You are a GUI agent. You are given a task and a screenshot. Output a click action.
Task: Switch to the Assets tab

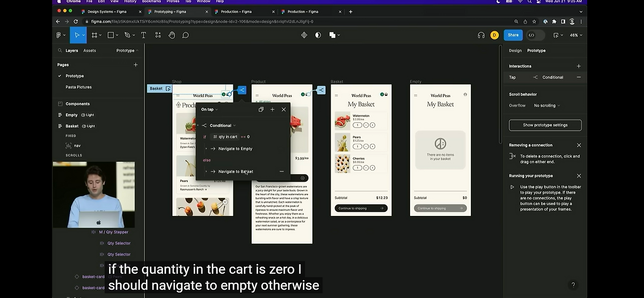pyautogui.click(x=90, y=50)
